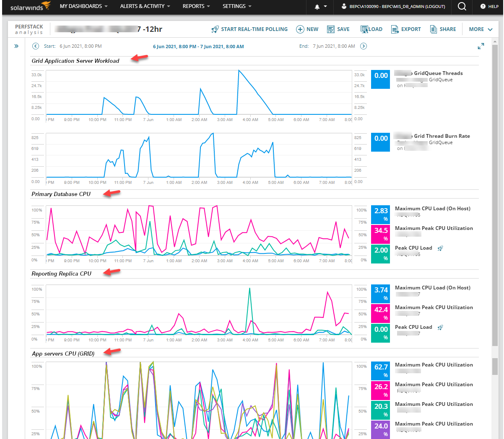
Task: Open the search magnifier icon
Action: point(462,6)
